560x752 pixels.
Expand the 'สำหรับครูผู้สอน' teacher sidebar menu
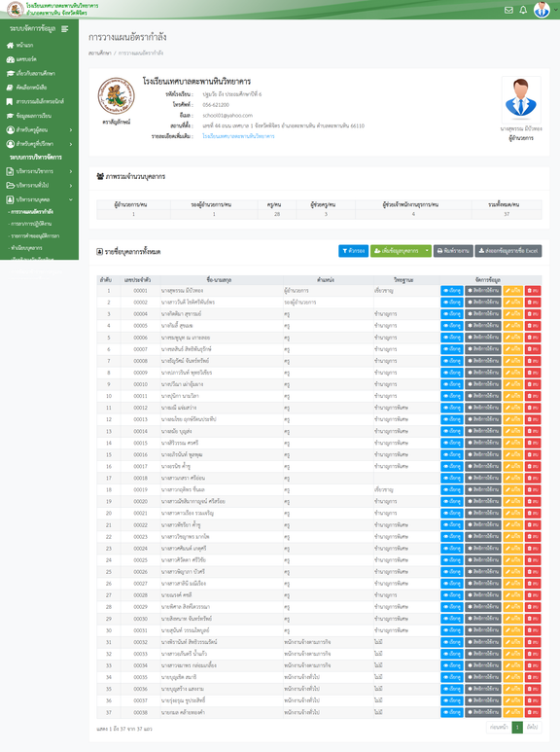39,130
